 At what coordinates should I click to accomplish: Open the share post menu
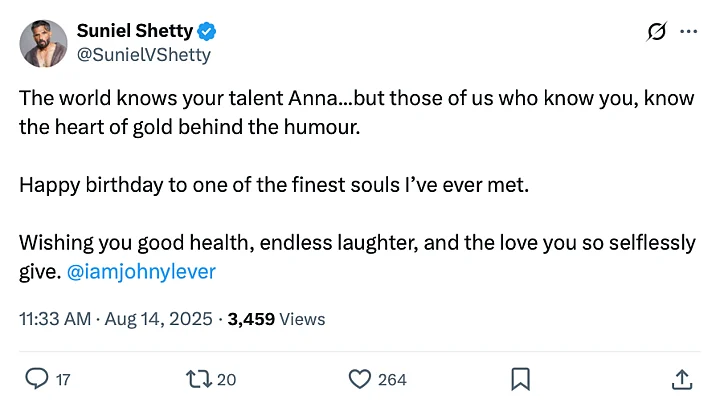click(682, 379)
